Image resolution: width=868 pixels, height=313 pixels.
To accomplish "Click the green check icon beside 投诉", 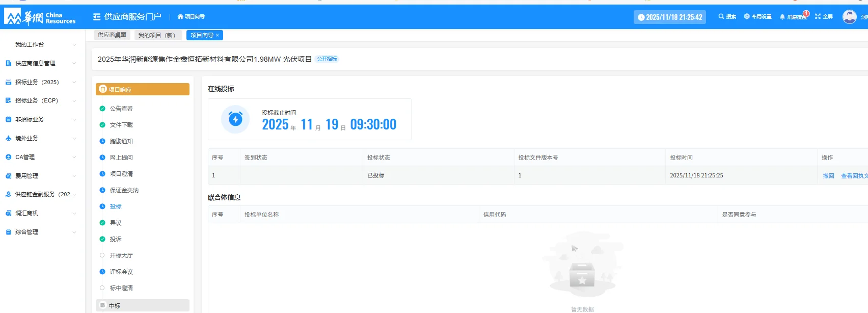I will 102,239.
